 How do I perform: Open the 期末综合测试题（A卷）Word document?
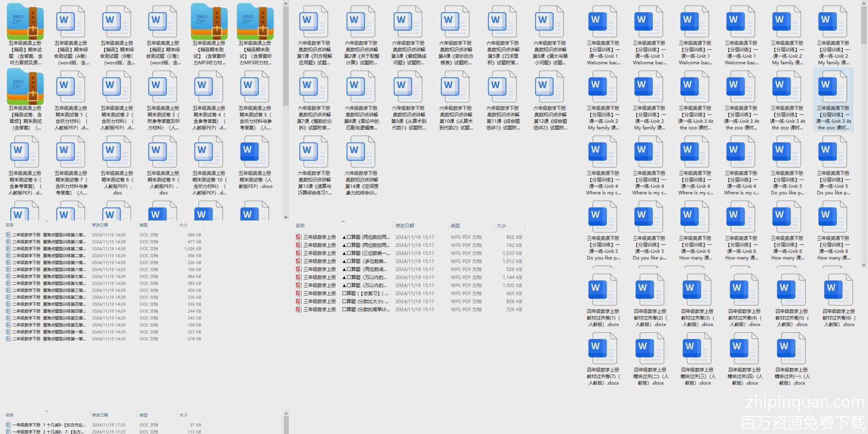pyautogui.click(x=70, y=21)
